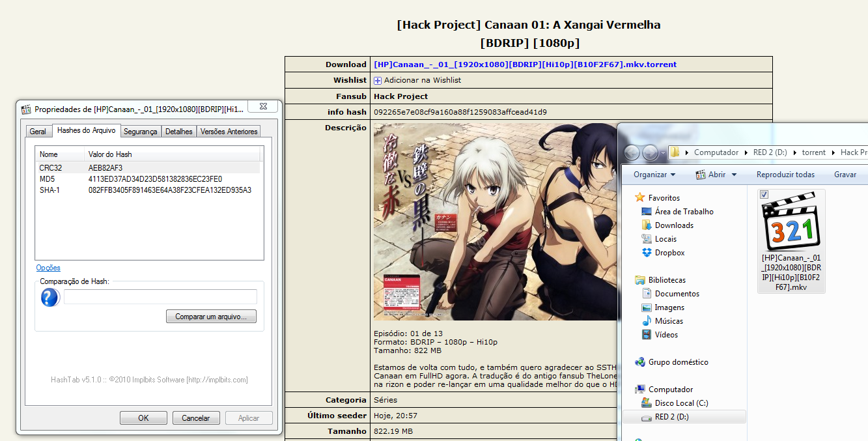The width and height of the screenshot is (868, 441).
Task: Click the RED 2 (D:) drive icon
Action: (647, 417)
